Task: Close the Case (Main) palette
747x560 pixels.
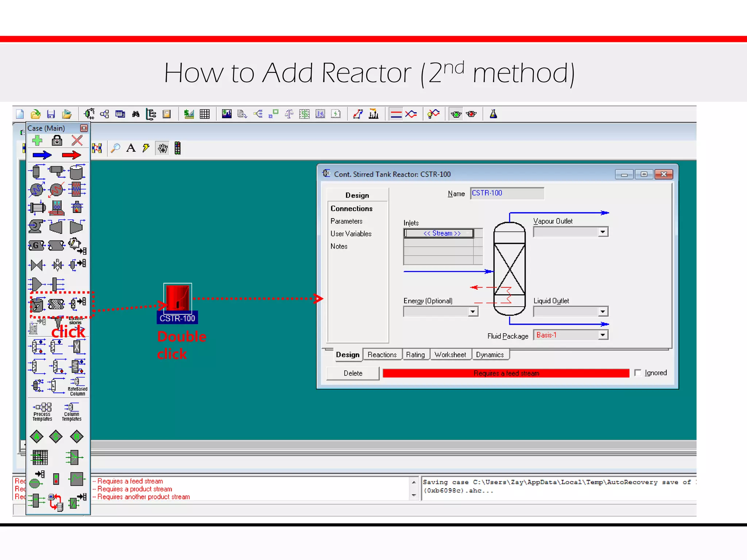Action: [x=84, y=128]
